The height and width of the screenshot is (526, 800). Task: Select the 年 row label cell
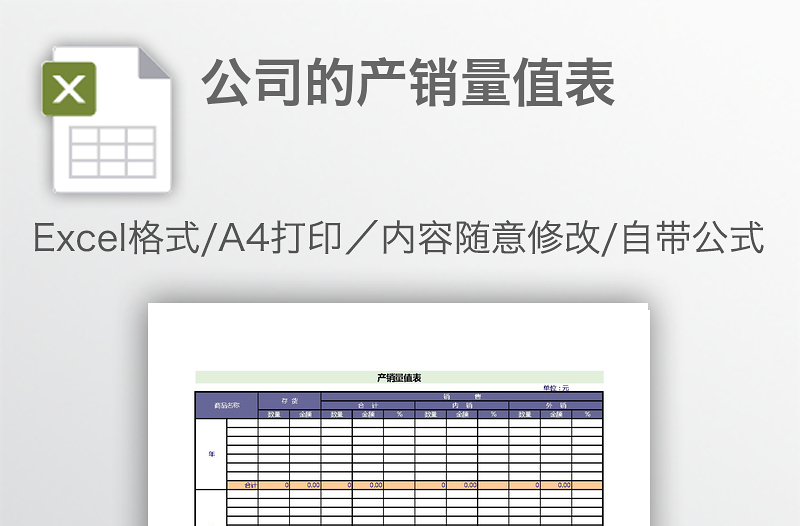pyautogui.click(x=211, y=454)
